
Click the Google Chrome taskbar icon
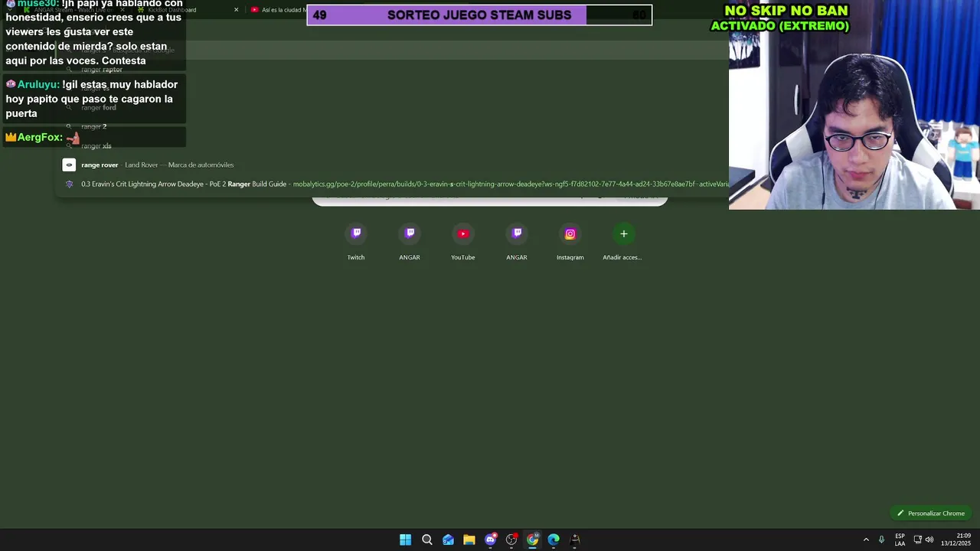[533, 540]
